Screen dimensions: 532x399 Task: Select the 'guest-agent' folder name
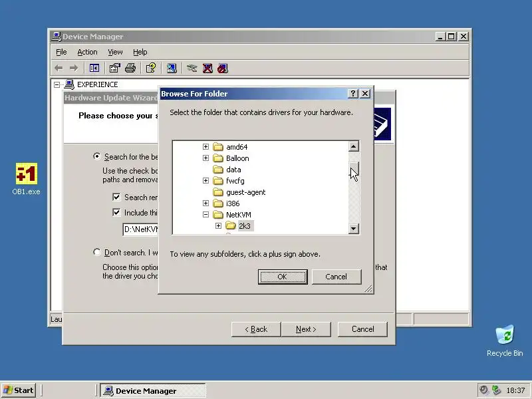tap(245, 192)
